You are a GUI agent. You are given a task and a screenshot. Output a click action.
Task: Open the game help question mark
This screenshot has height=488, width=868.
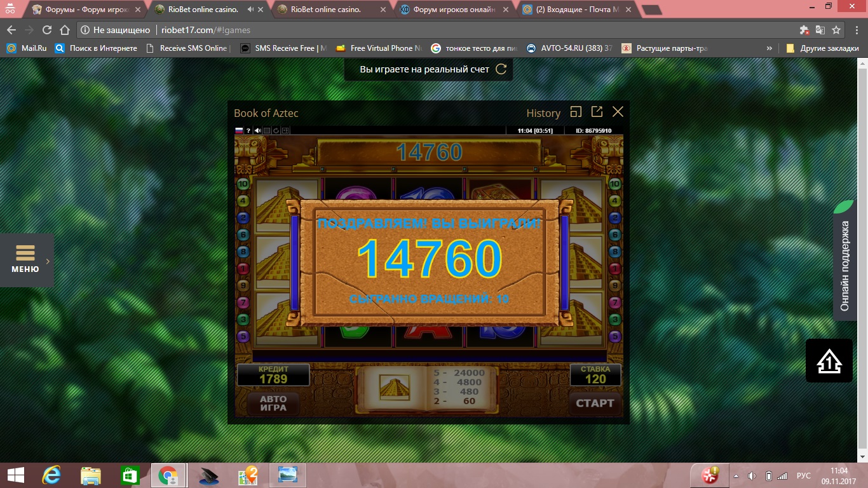point(248,131)
